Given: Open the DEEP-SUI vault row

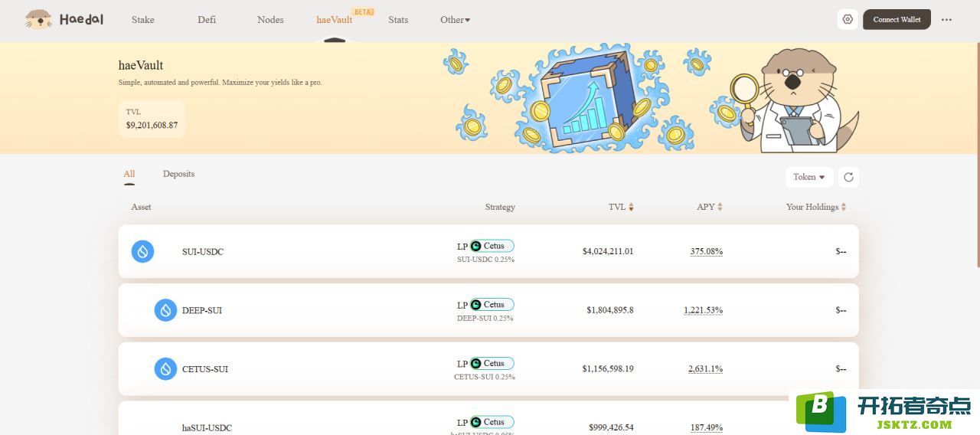Looking at the screenshot, I should (x=488, y=310).
